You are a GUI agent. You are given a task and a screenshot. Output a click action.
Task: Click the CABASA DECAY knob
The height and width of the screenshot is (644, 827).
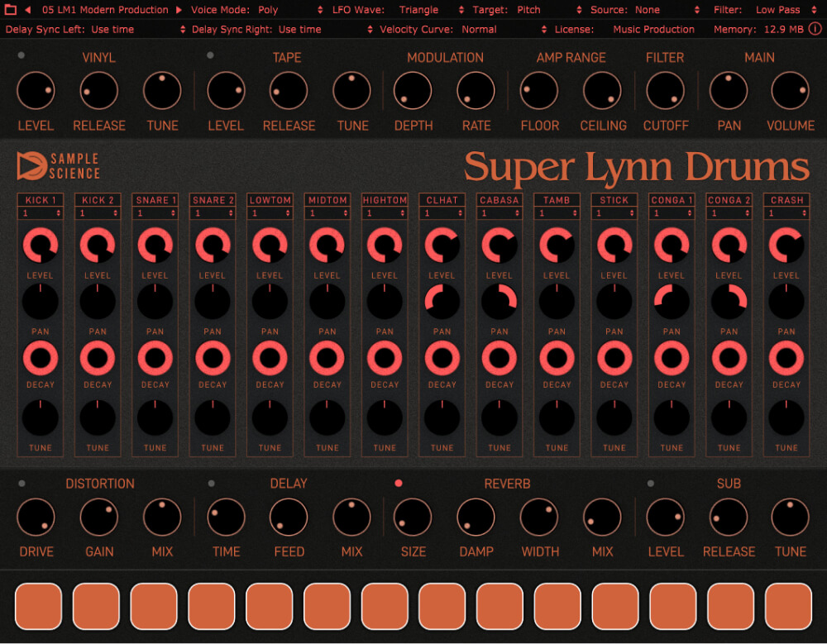point(500,358)
